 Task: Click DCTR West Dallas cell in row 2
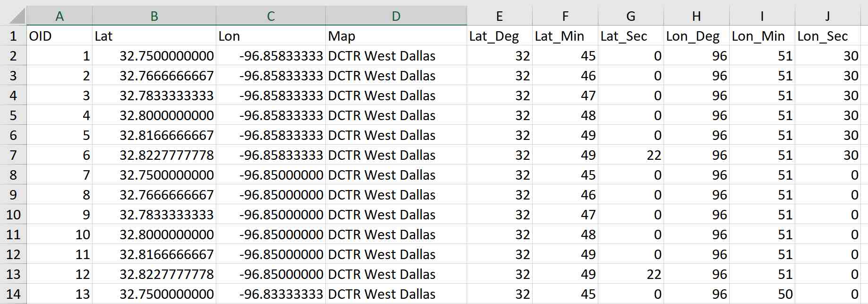(396, 56)
